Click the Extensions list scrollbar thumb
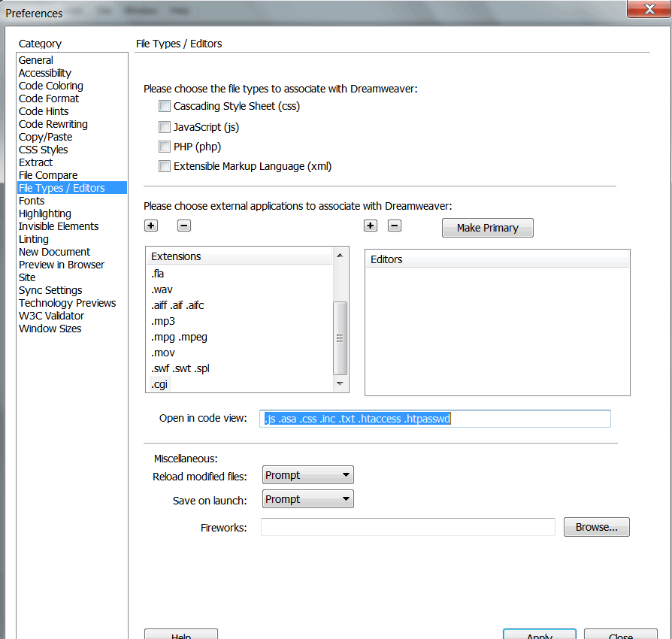The width and height of the screenshot is (672, 639). point(340,338)
